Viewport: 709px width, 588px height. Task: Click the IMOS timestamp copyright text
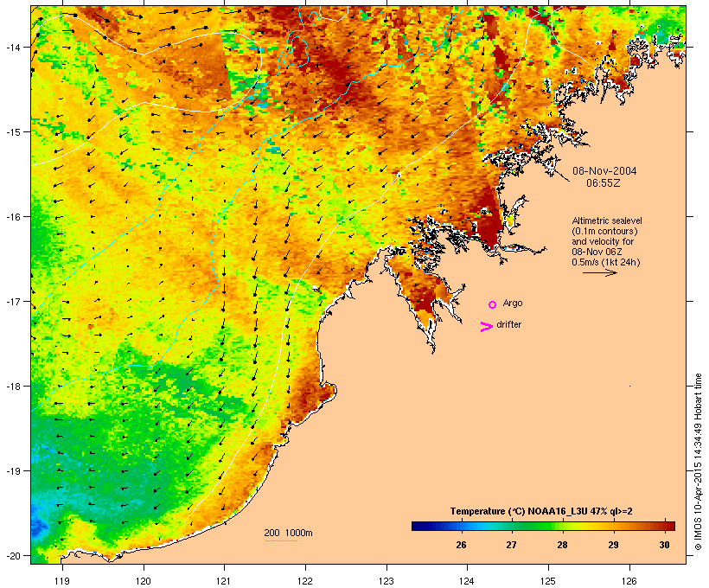tap(698, 462)
